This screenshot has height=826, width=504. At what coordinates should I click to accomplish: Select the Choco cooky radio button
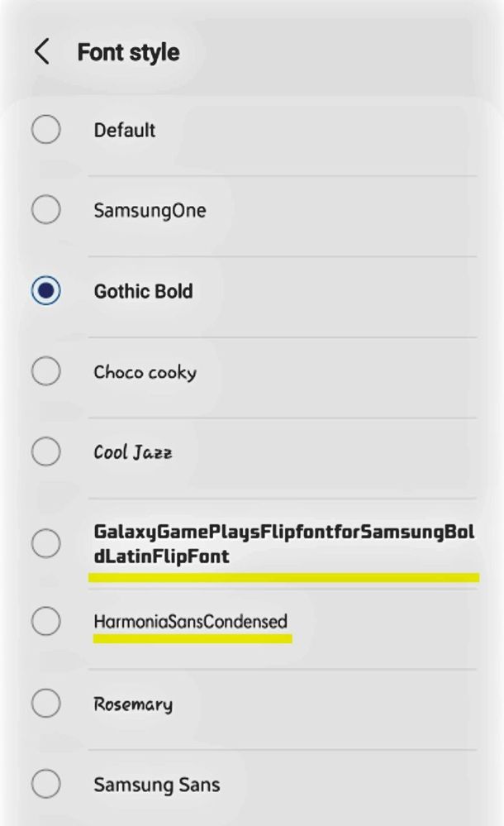click(x=45, y=371)
